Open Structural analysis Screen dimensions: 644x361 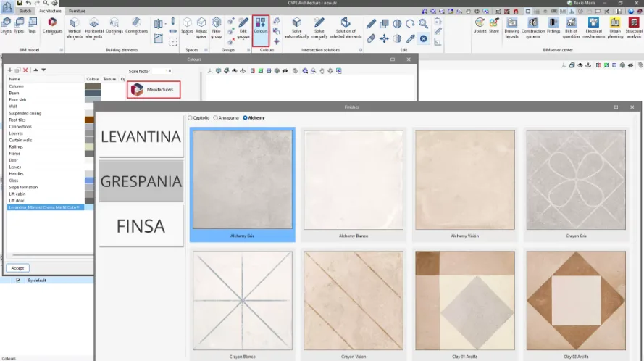pyautogui.click(x=634, y=28)
